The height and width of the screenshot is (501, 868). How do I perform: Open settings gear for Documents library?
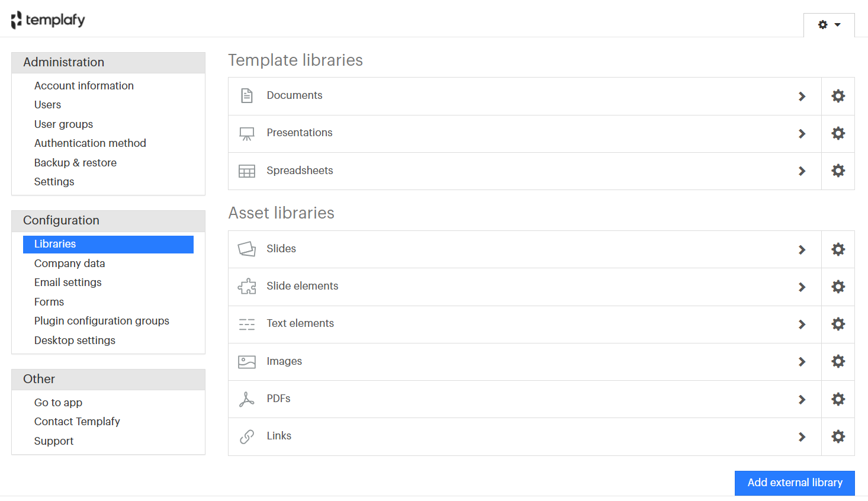[838, 96]
